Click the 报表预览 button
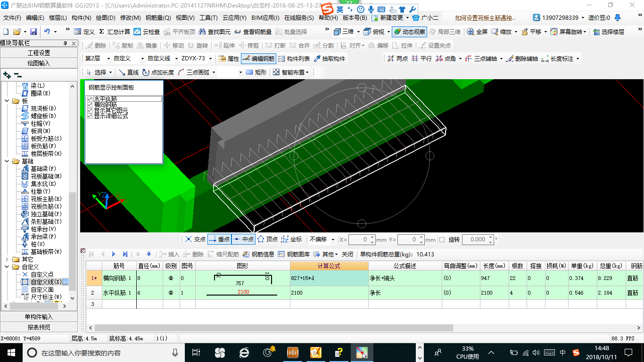 39,327
